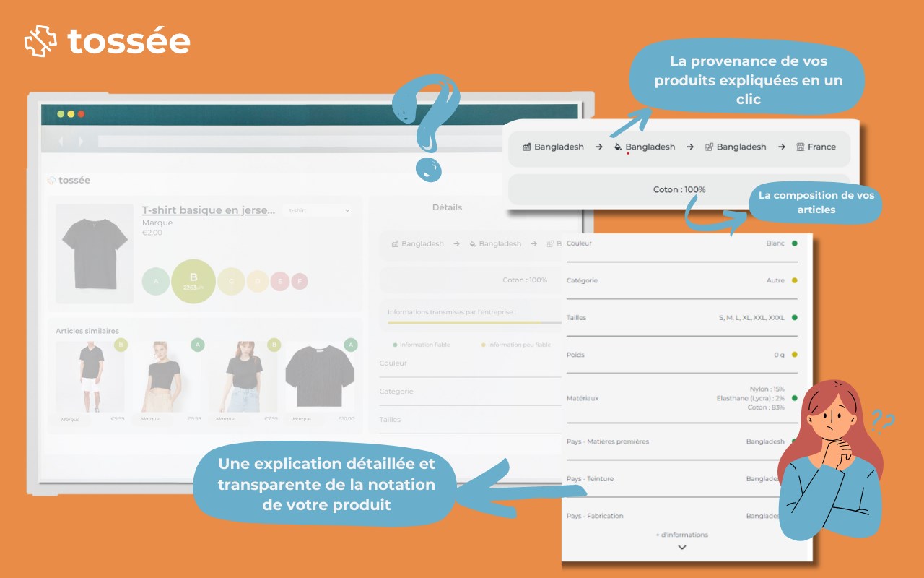This screenshot has width=924, height=578.
Task: Click the faded "Couleur" row in the Détails panel
Action: pyautogui.click(x=471, y=363)
